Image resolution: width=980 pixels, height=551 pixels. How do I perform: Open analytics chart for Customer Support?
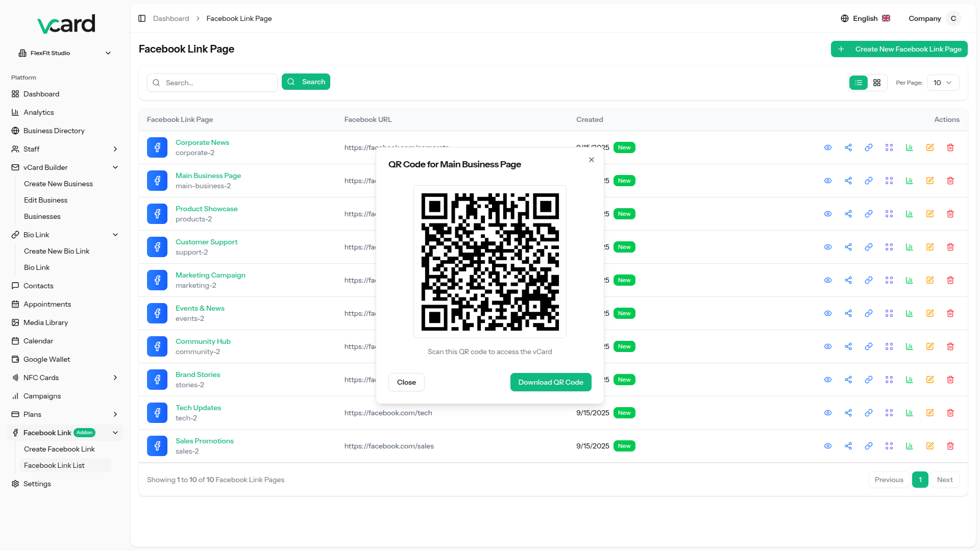coord(910,247)
